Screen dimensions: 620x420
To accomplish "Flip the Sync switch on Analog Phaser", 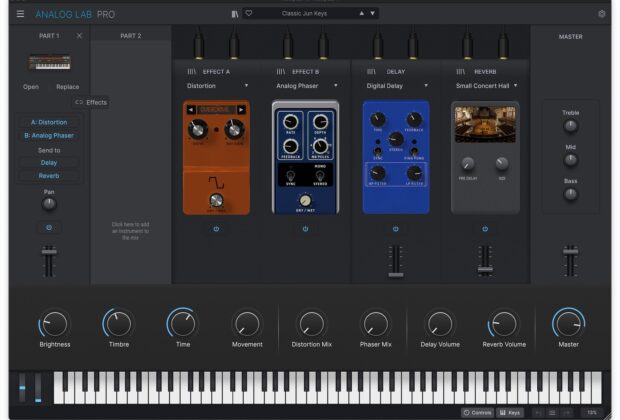I will pyautogui.click(x=291, y=175).
